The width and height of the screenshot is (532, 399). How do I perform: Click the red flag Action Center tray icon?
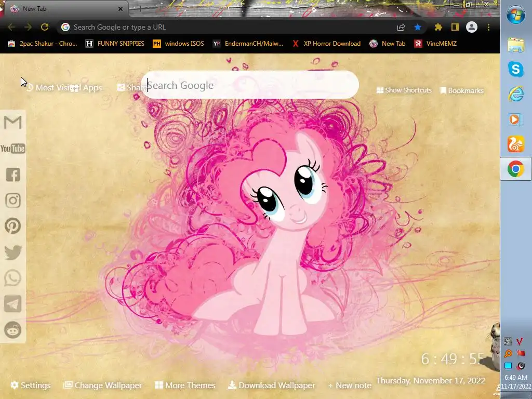pos(521,353)
